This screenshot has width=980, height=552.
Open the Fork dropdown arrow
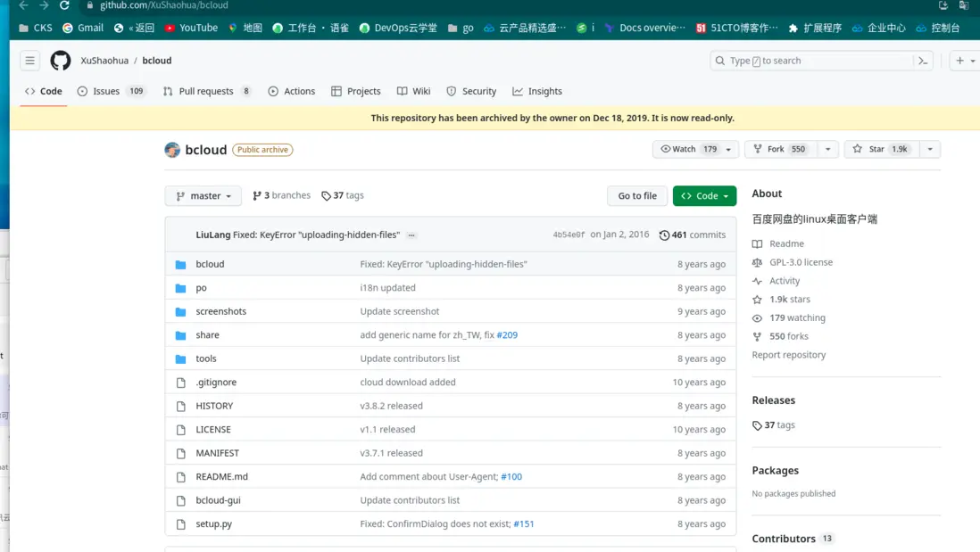[x=827, y=149]
